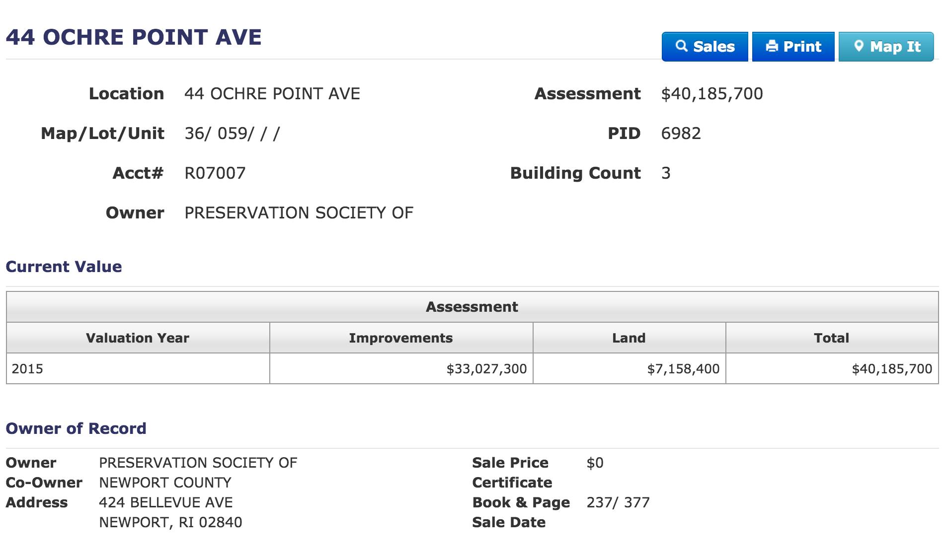Click the magnifier icon on Sales button

(x=682, y=46)
